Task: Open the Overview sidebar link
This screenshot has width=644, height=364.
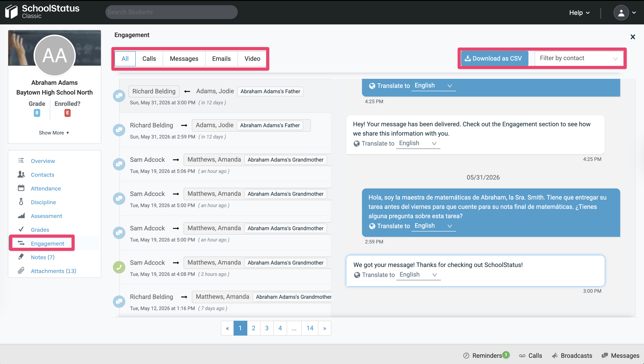Action: 43,161
